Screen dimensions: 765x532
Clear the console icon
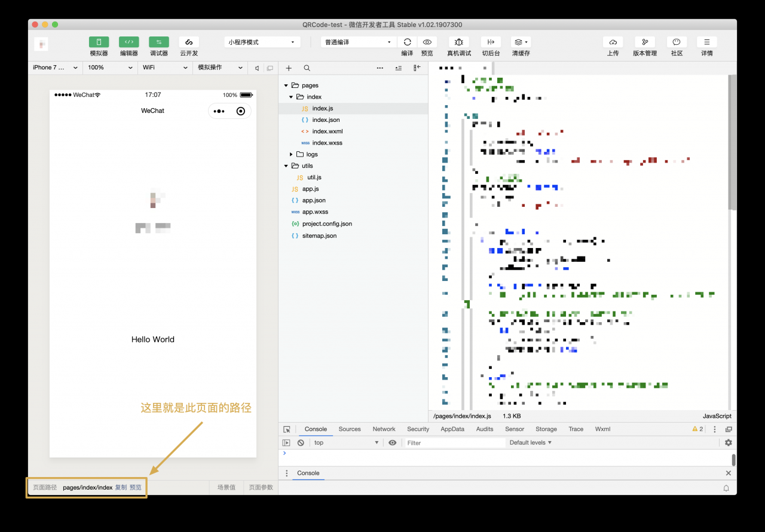tap(301, 443)
